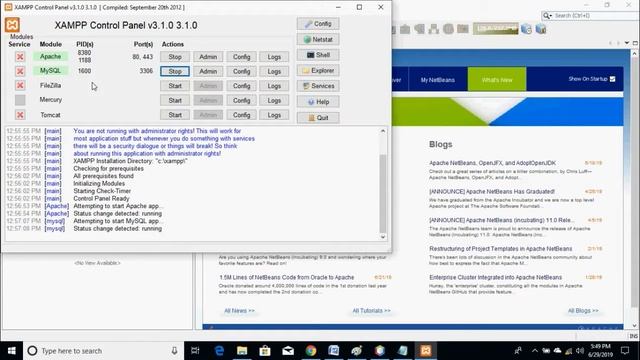The width and height of the screenshot is (640, 360).
Task: Toggle the Mercury service checkbox
Action: (x=20, y=100)
